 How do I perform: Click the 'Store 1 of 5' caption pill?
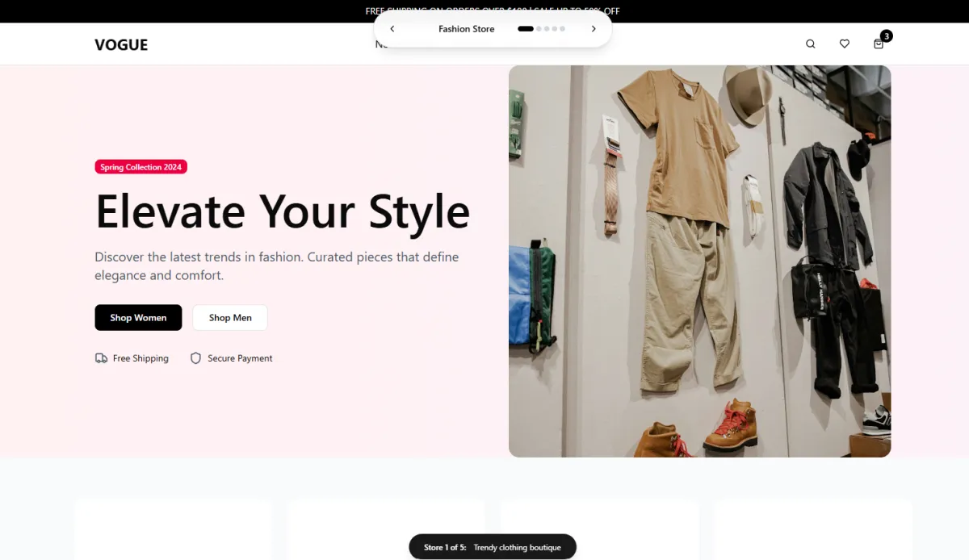pyautogui.click(x=493, y=547)
